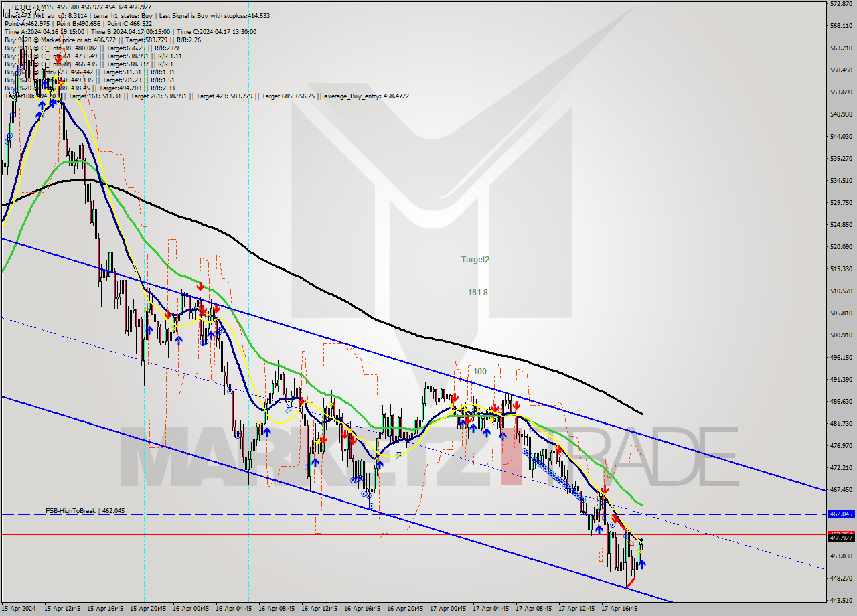Screen dimensions: 857x616
Task: Click the 467.450 price axis label
Action: click(x=841, y=489)
